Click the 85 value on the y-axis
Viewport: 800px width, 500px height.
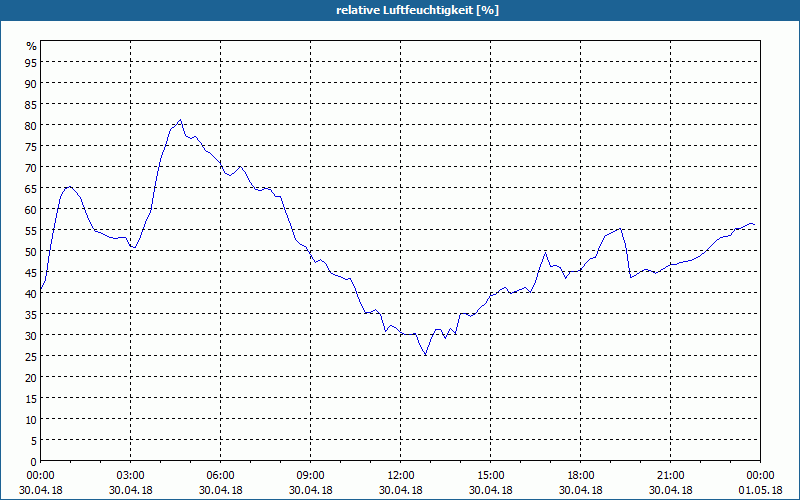[x=31, y=105]
